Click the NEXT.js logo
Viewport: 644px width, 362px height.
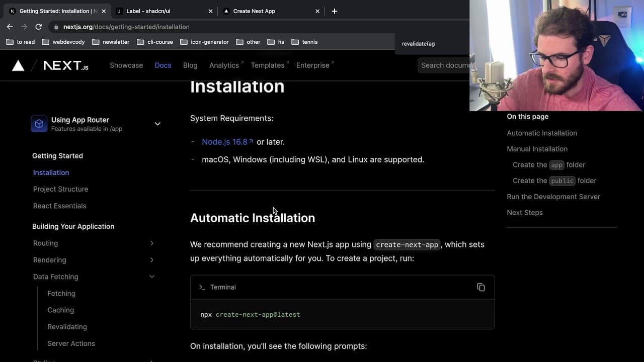point(66,65)
